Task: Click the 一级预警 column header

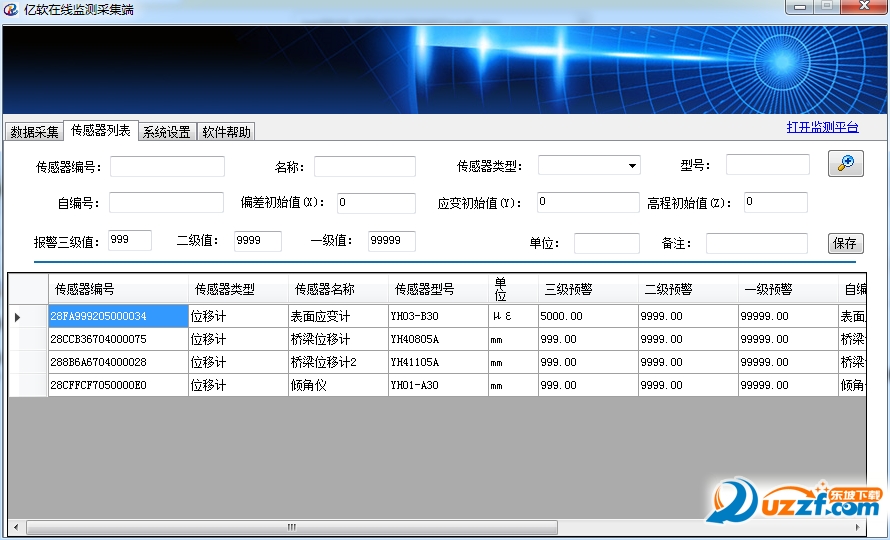Action: pyautogui.click(x=788, y=290)
